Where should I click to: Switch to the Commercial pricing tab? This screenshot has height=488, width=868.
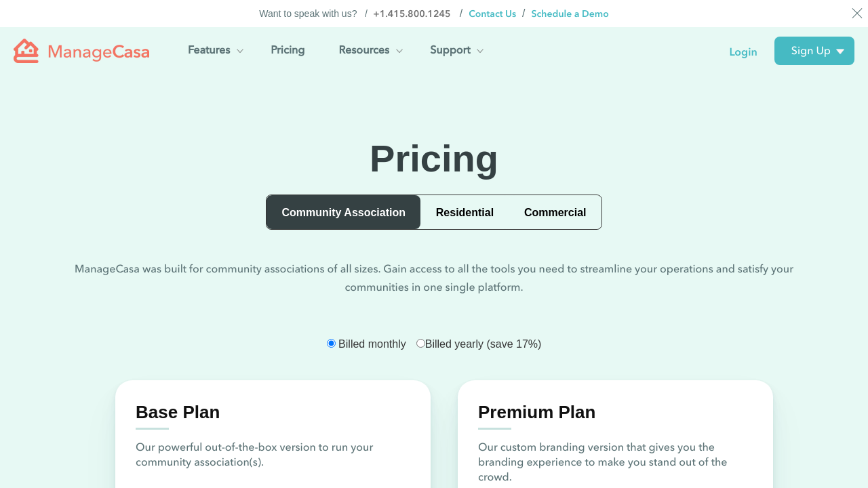[555, 212]
